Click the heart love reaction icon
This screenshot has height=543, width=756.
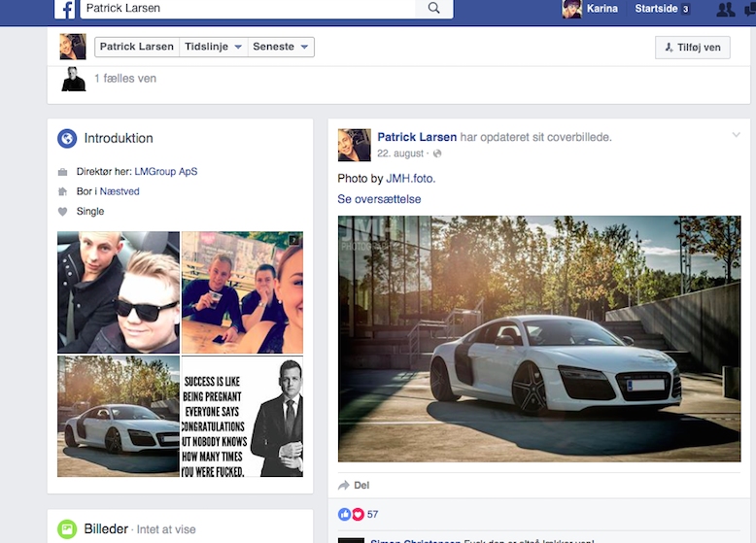tap(358, 515)
